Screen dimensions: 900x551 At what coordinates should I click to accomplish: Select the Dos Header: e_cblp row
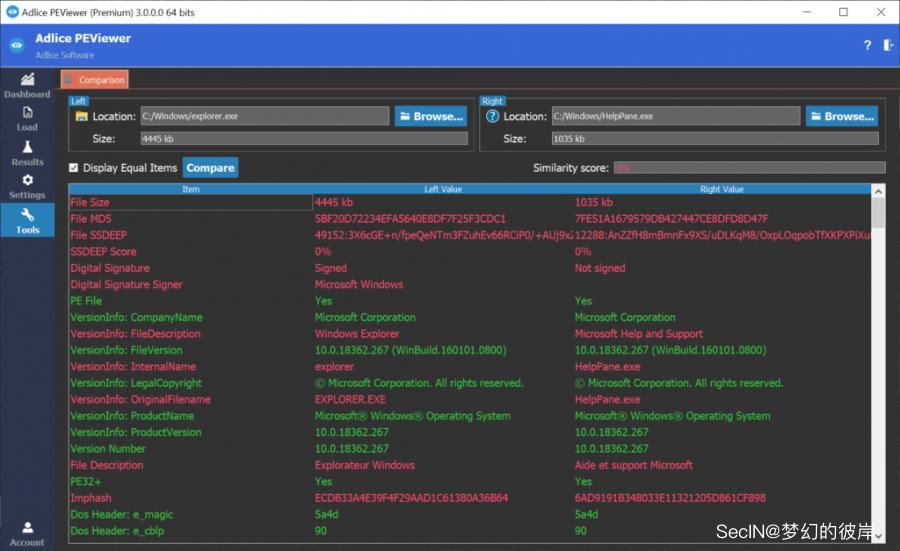[x=470, y=531]
